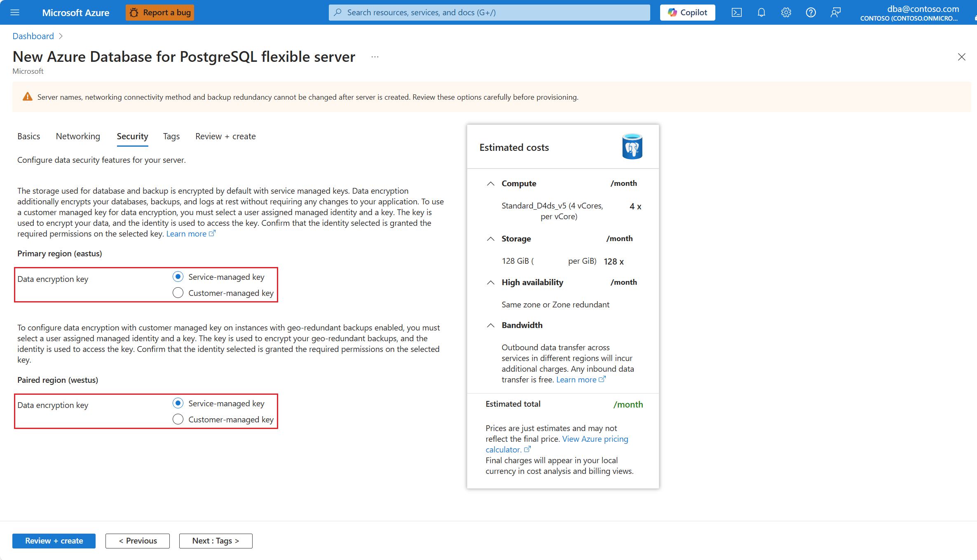Open the notifications bell
This screenshot has width=977, height=560.
[761, 12]
